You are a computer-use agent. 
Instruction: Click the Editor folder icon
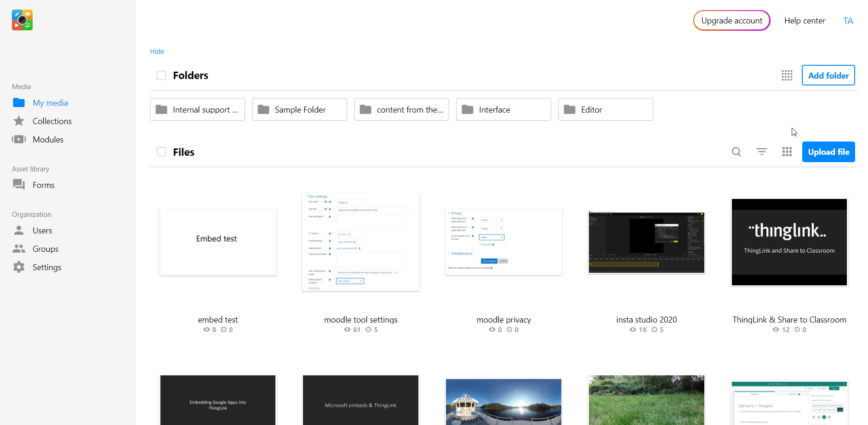570,109
